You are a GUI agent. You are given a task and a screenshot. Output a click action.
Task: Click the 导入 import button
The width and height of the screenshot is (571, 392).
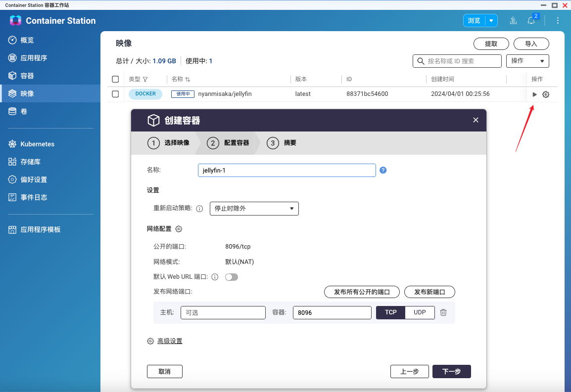(x=531, y=44)
